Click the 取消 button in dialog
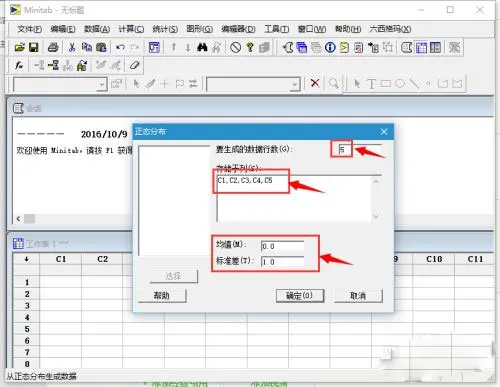Image resolution: width=500 pixels, height=387 pixels. (x=358, y=296)
